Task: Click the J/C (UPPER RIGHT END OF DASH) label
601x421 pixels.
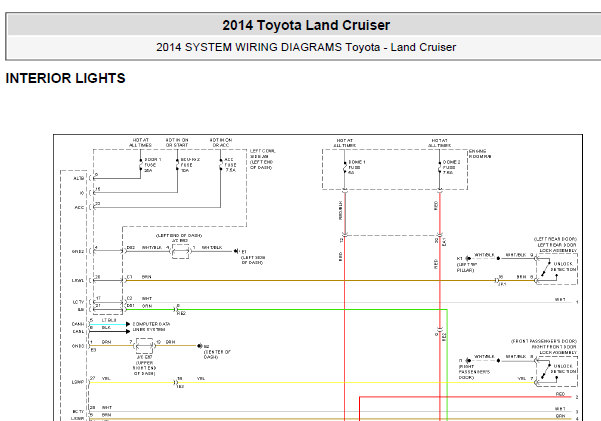Action: coord(145,365)
